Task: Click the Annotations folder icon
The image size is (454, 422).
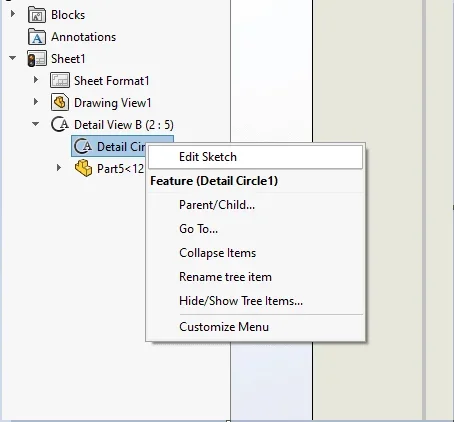Action: pyautogui.click(x=37, y=37)
